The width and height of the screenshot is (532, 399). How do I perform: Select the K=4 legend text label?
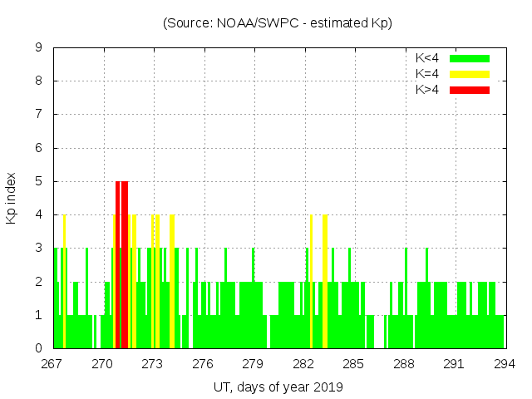pos(429,74)
